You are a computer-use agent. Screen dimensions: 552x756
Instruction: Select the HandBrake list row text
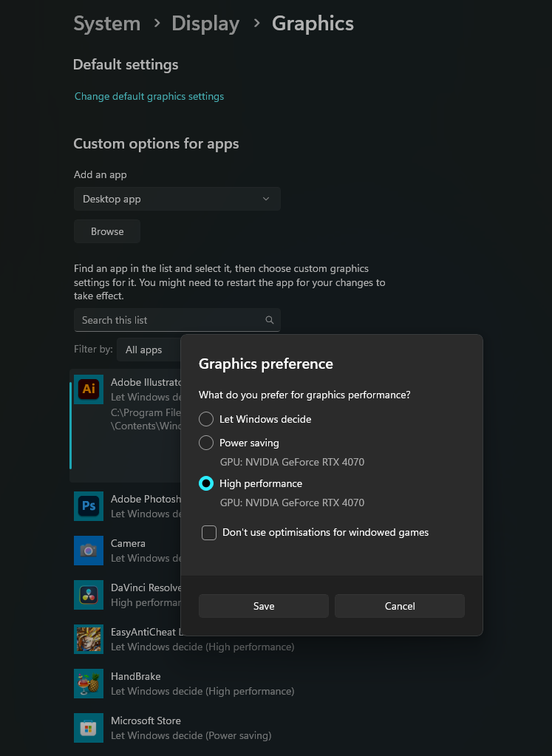coord(135,676)
